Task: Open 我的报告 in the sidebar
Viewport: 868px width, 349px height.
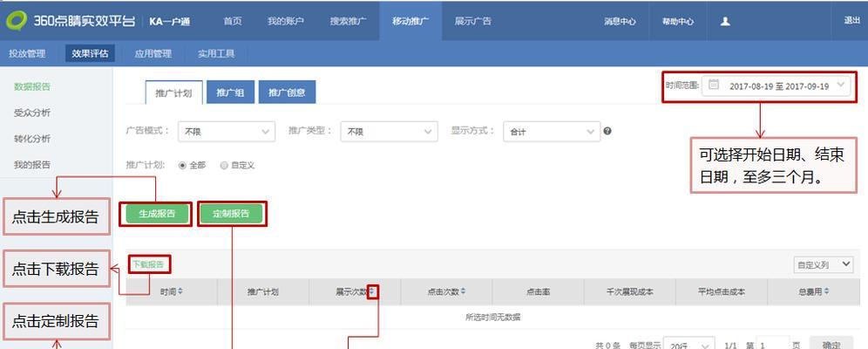Action: [x=32, y=165]
